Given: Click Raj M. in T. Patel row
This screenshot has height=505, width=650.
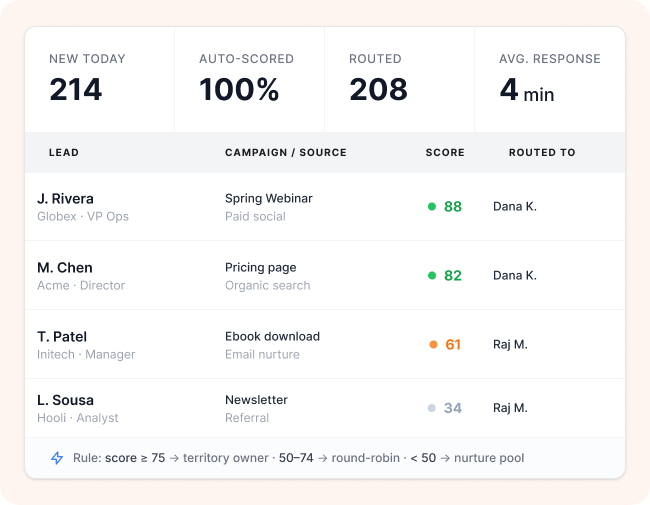Looking at the screenshot, I should point(510,345).
